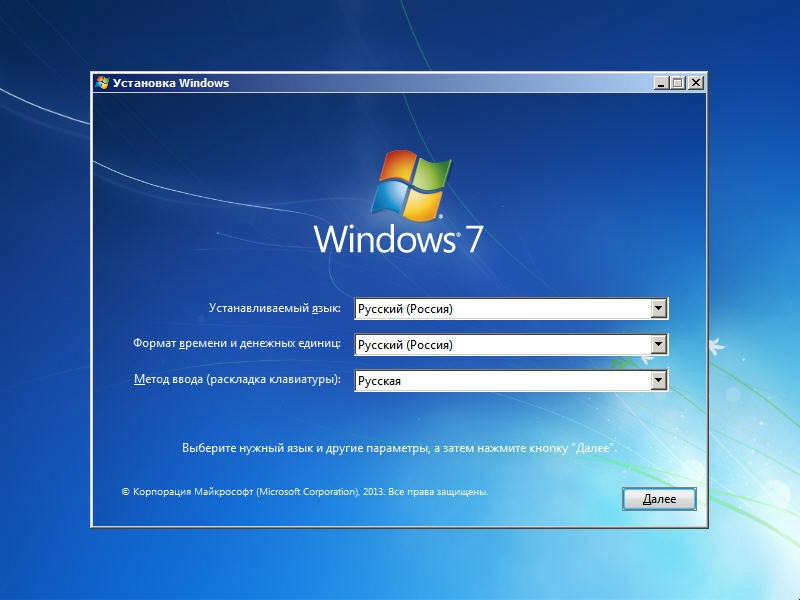Click the Выберите нужный язык instruction text

click(x=399, y=448)
